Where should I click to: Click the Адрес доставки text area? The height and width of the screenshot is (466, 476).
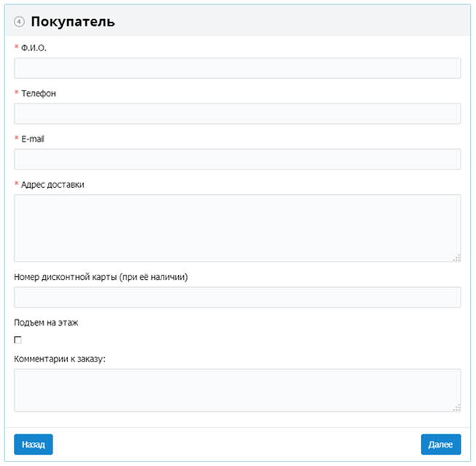point(237,228)
